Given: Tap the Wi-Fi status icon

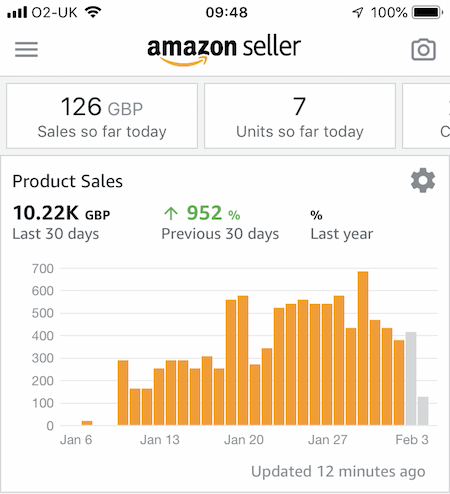Looking at the screenshot, I should (x=93, y=12).
